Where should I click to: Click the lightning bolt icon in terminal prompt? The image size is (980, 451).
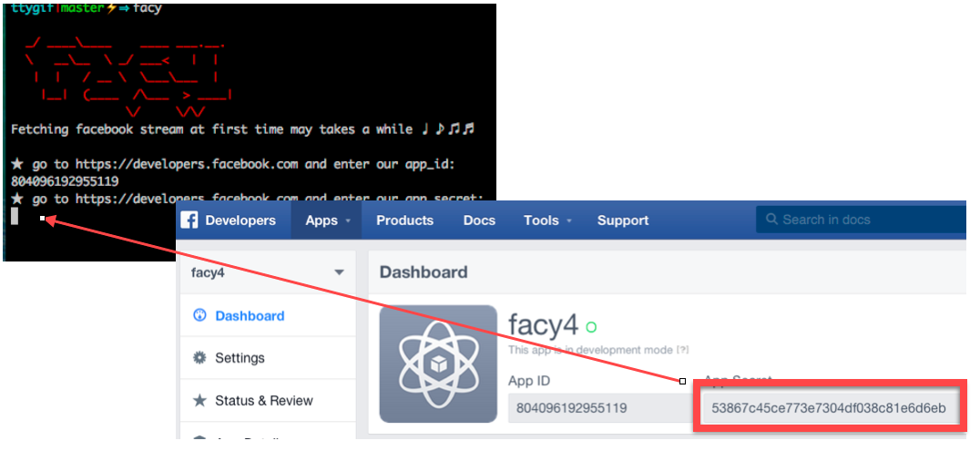[x=111, y=8]
